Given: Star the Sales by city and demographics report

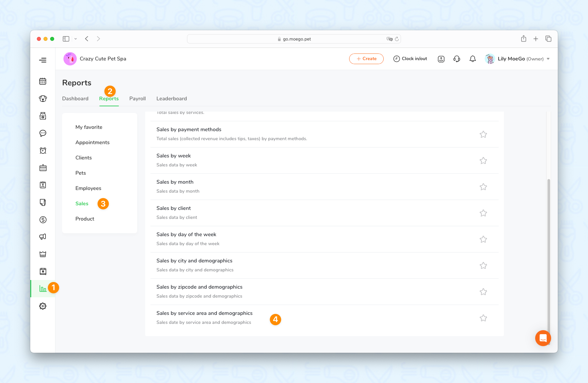Looking at the screenshot, I should [x=483, y=265].
